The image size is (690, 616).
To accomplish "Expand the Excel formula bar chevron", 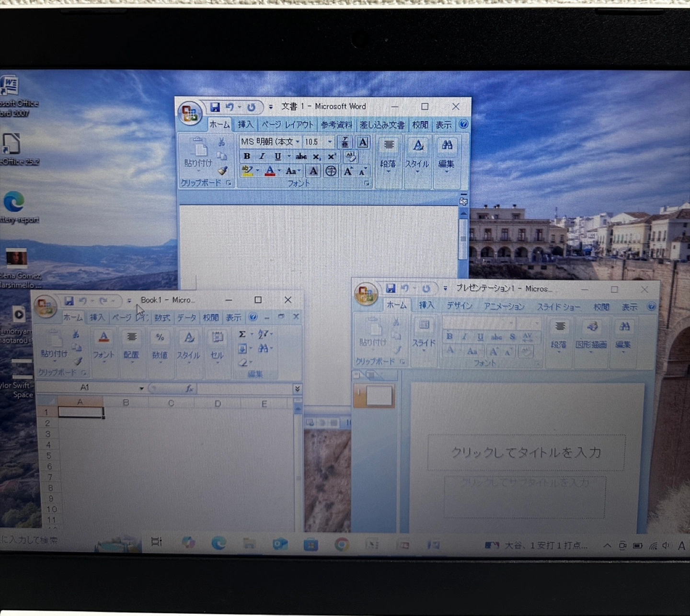I will 297,388.
